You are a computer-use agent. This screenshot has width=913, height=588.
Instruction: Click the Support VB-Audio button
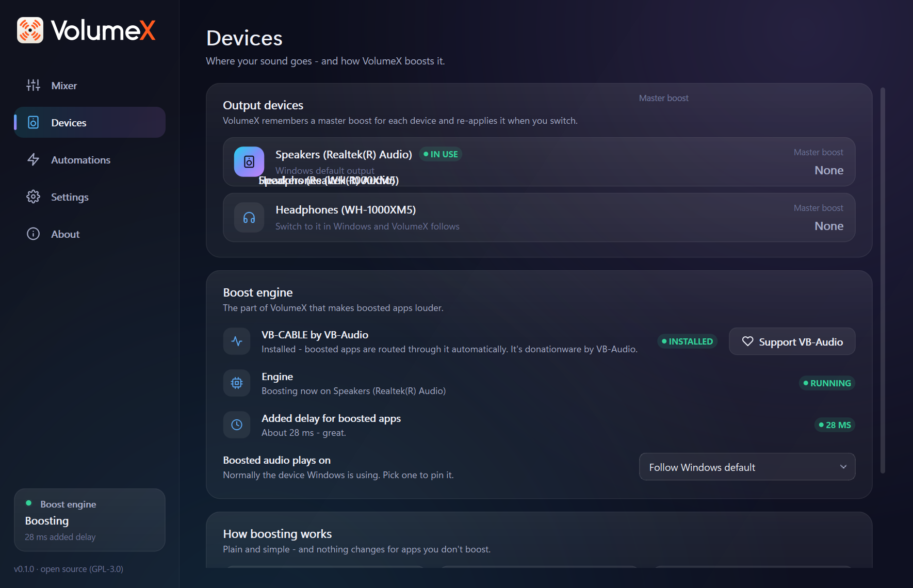[792, 341]
